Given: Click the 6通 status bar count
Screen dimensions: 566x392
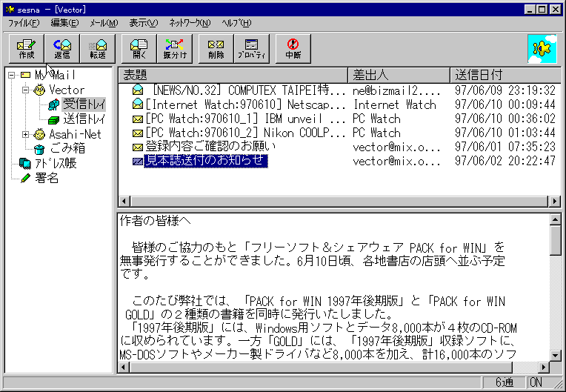Looking at the screenshot, I should point(504,382).
